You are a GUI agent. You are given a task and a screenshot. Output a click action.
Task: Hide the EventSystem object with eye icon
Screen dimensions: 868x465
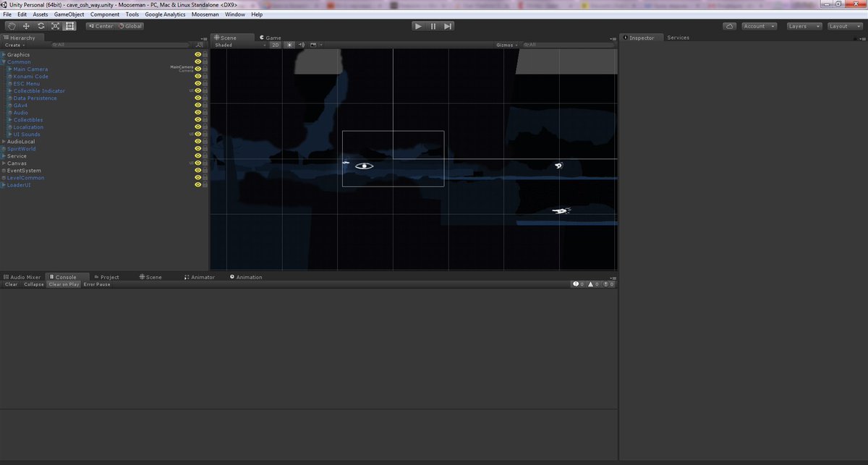click(x=197, y=171)
